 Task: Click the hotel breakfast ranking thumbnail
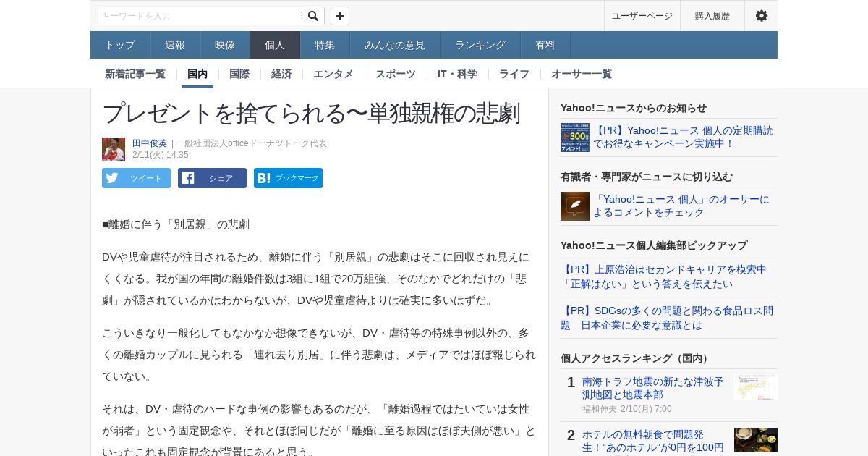pyautogui.click(x=756, y=440)
